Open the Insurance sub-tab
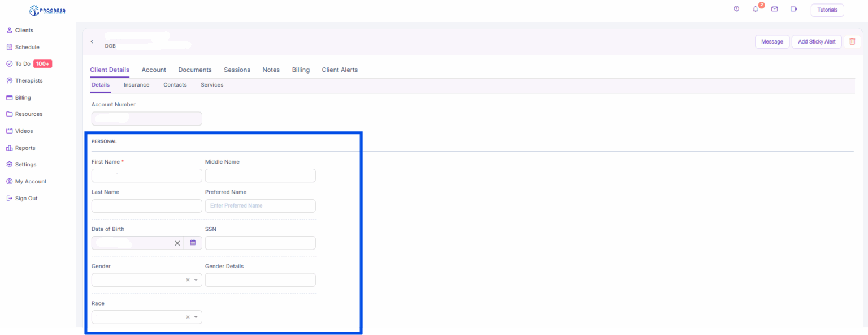The image size is (868, 335). tap(136, 85)
